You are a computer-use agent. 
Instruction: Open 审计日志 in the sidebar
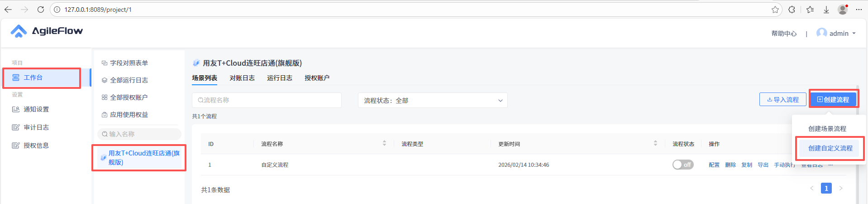36,127
